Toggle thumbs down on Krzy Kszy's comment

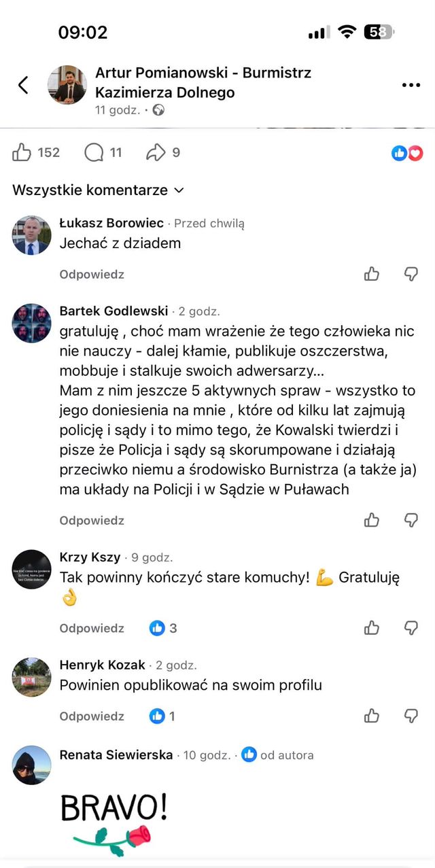pyautogui.click(x=411, y=627)
